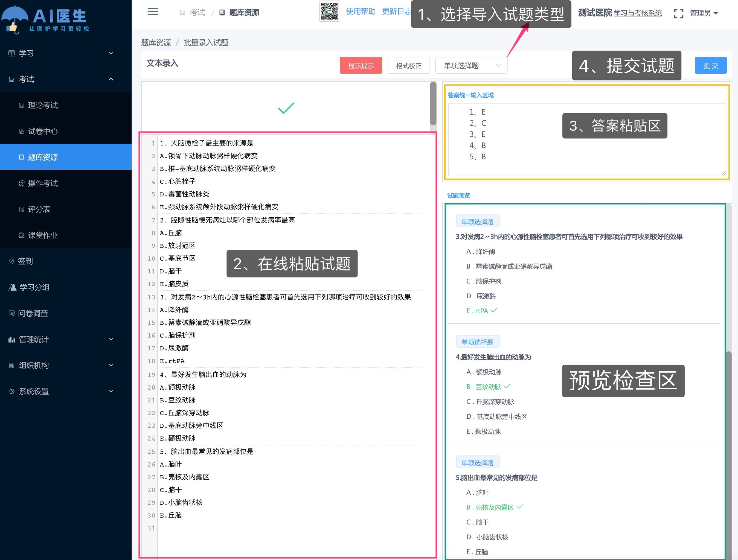Click the 评分表 icon in sidebar
Image resolution: width=738 pixels, height=560 pixels.
22,209
